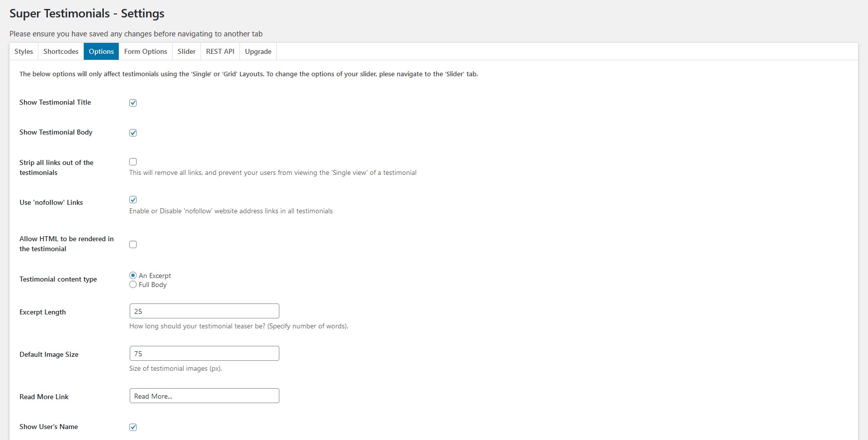Image resolution: width=868 pixels, height=440 pixels.
Task: Focus the Default Image Size field
Action: tap(204, 353)
